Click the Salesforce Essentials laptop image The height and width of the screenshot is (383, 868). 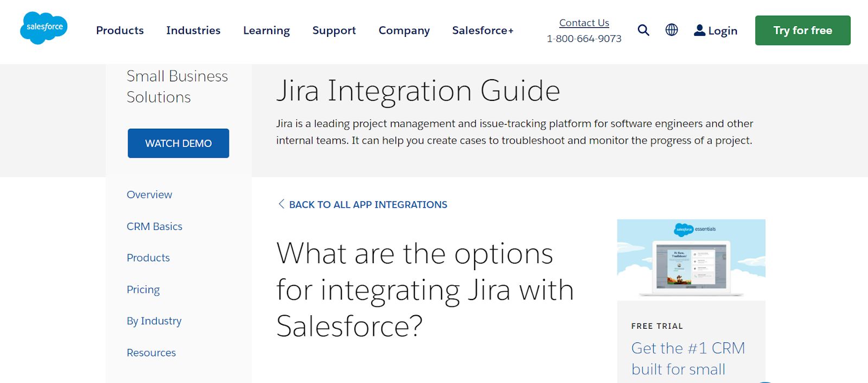coord(691,260)
